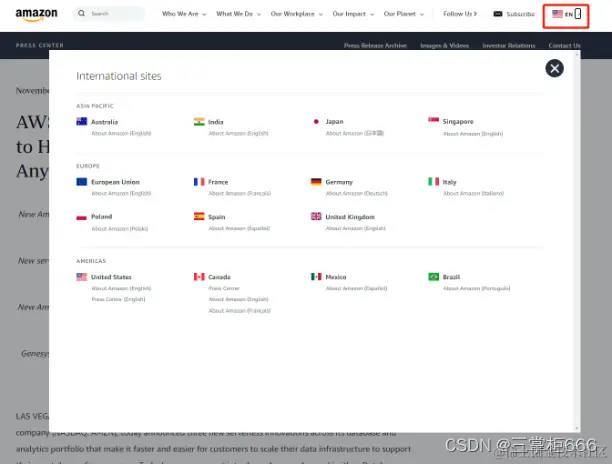Click the Spain flag icon

click(199, 216)
